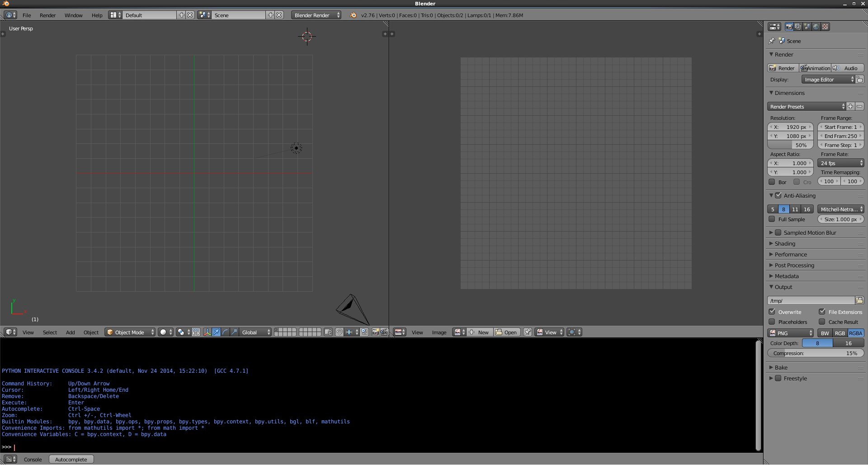
Task: Toggle the File Extensions checkbox
Action: point(822,312)
